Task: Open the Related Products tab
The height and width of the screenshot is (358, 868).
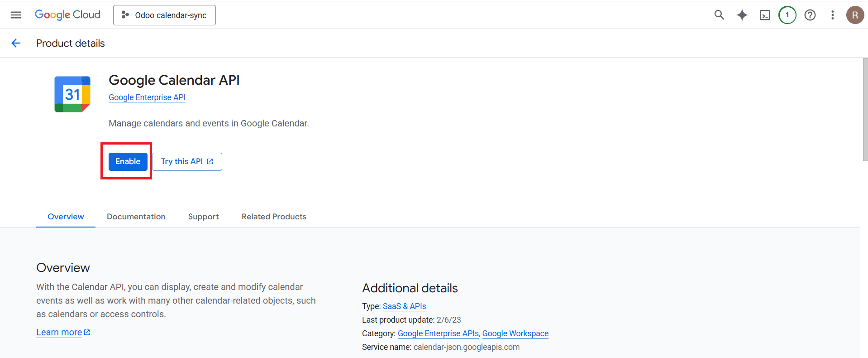Action: click(274, 217)
